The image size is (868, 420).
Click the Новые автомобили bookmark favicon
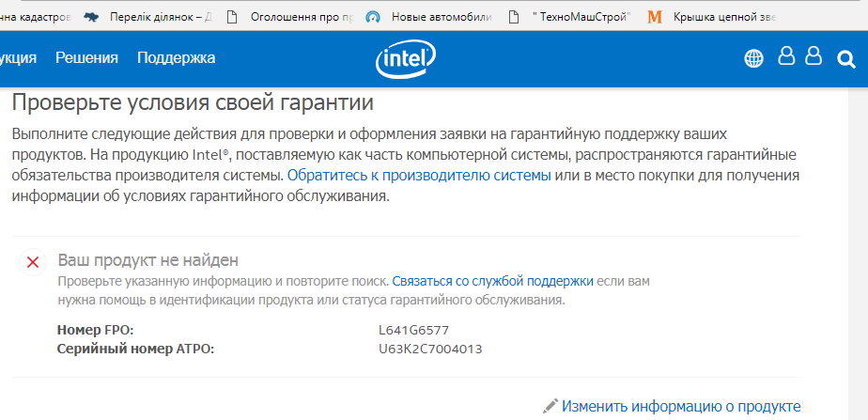point(373,17)
